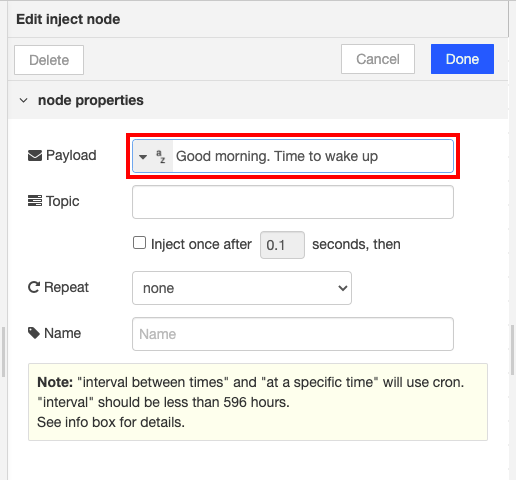The width and height of the screenshot is (516, 480).
Task: Click the payload text Good morning field
Action: pos(313,156)
